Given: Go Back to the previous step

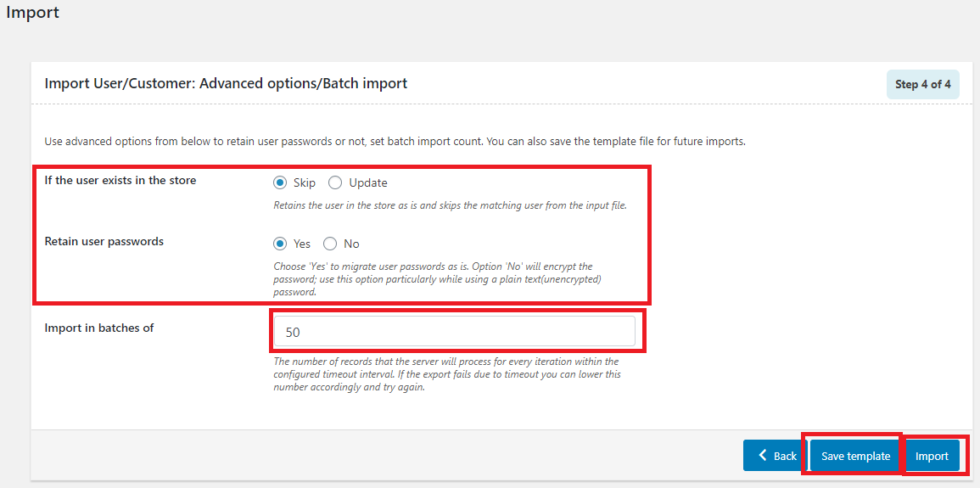Looking at the screenshot, I should (x=775, y=456).
